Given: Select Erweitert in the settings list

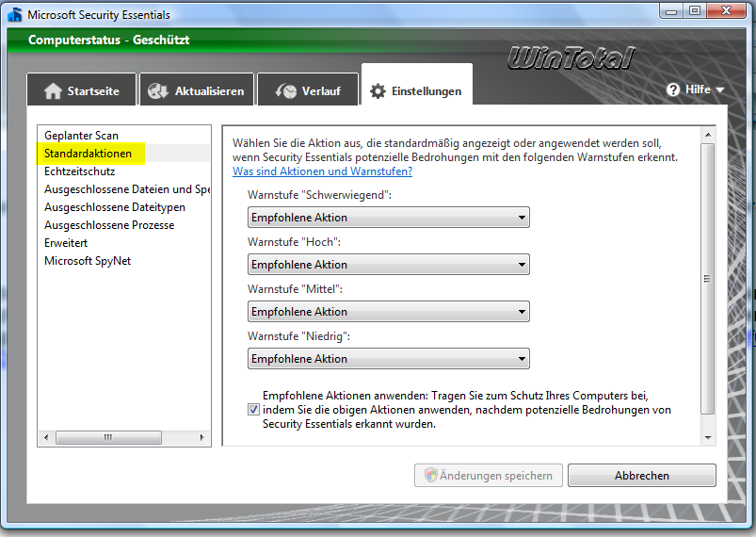Looking at the screenshot, I should pos(124,243).
